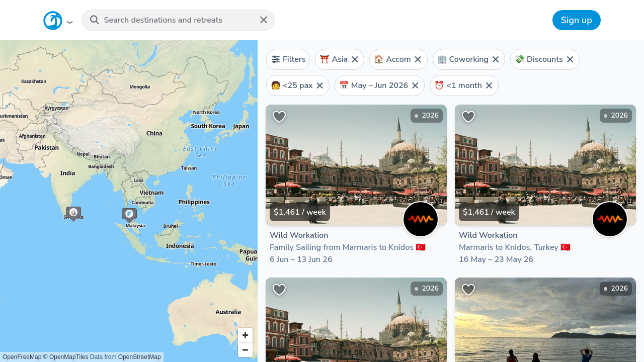Open Wild Workation logo on Marmaris to Knidos, Turkey card
Viewport: 644px width, 362px height.
[610, 219]
